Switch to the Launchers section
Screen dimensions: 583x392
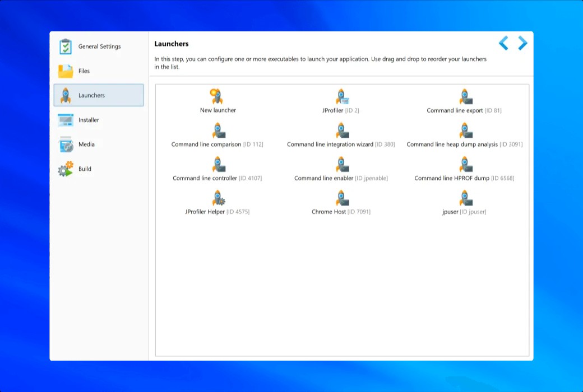pos(99,95)
